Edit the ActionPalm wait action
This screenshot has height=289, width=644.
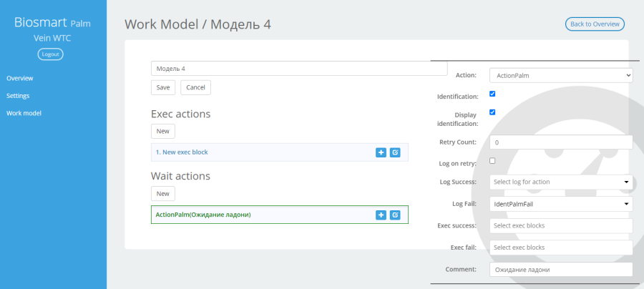[x=395, y=215]
